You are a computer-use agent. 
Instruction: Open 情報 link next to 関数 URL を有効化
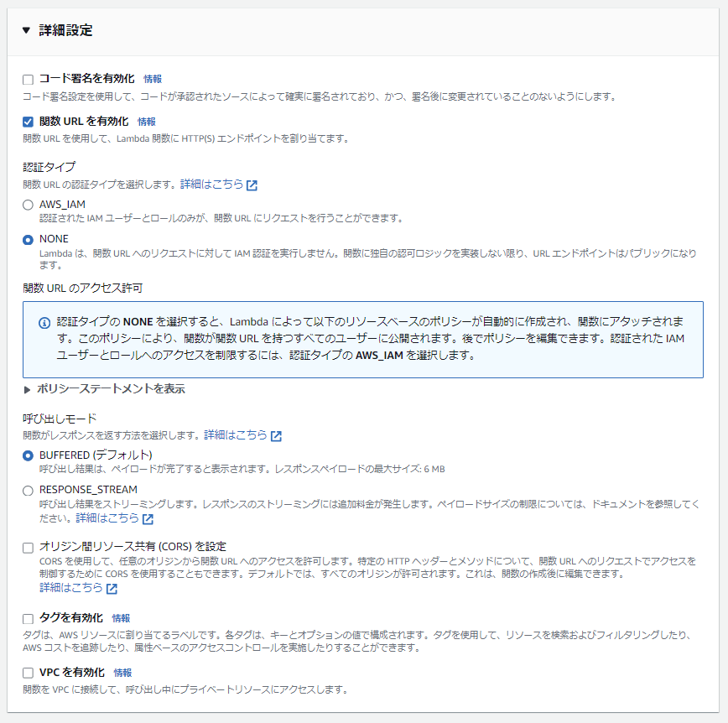pos(146,122)
